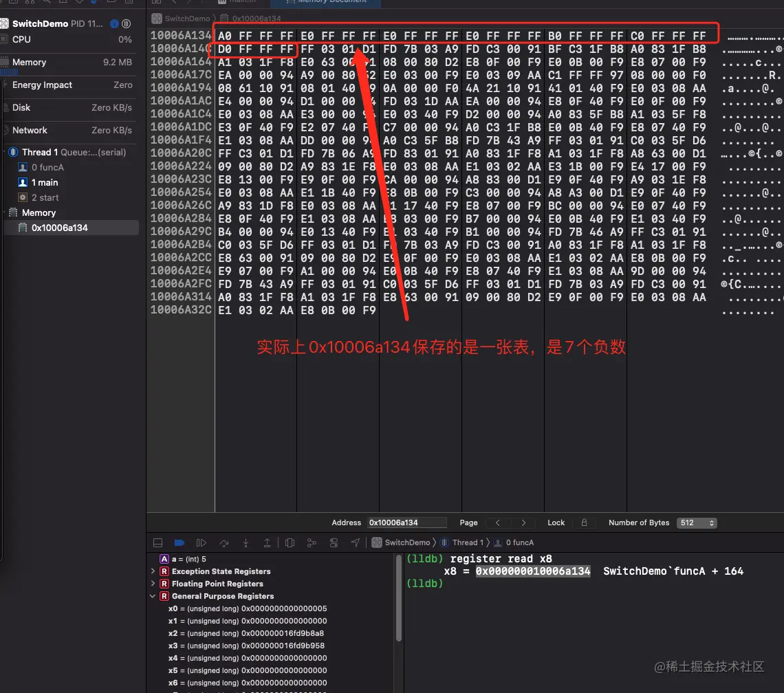This screenshot has width=784, height=693.
Task: Click the Simulate Location icon
Action: (356, 542)
